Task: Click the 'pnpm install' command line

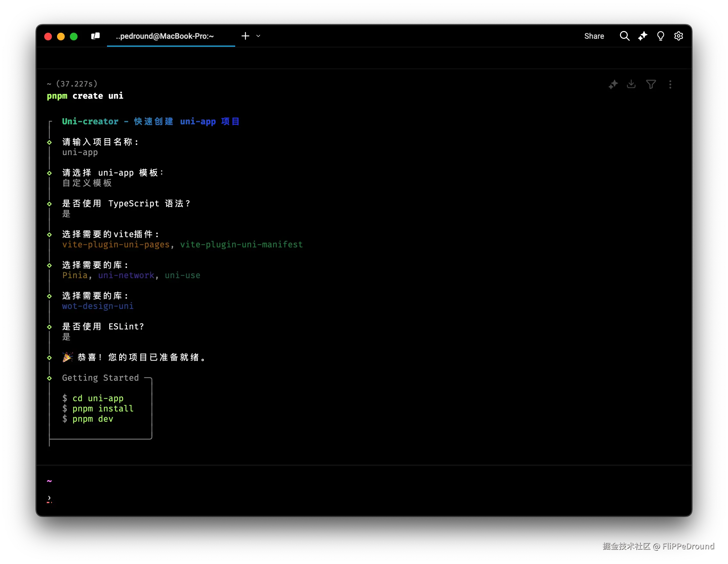Action: point(103,409)
